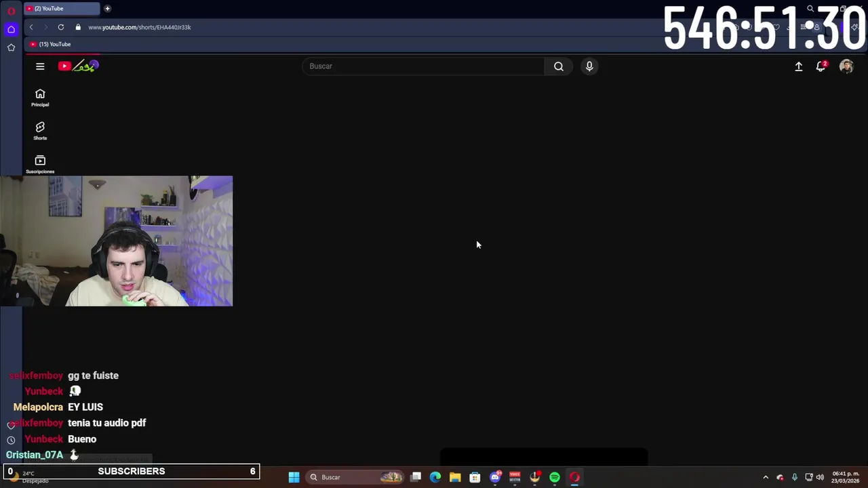868x488 pixels.
Task: Click chat message 'tenia tu audio pdf'
Action: click(x=107, y=423)
